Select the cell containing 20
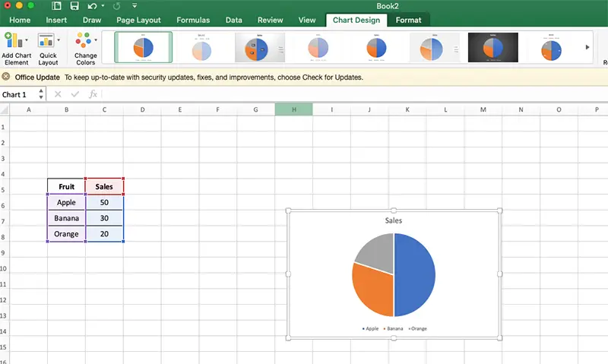608x364 pixels. 104,234
